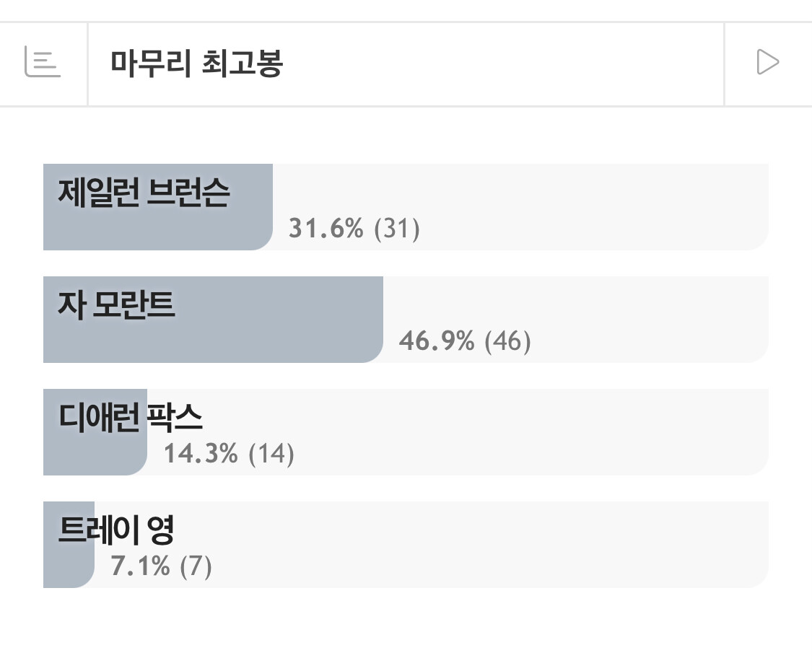Open the poll list icon
This screenshot has height=671, width=812.
(43, 62)
